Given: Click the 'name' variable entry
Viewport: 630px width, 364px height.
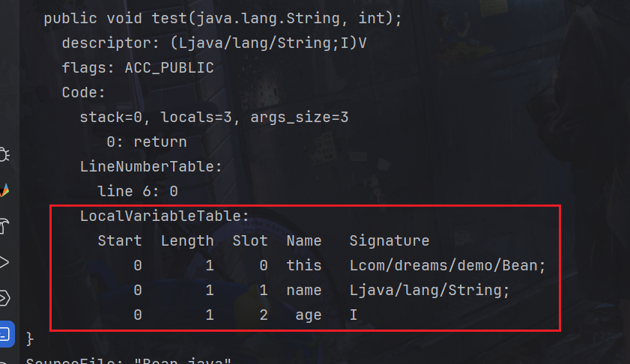Looking at the screenshot, I should tap(303, 290).
